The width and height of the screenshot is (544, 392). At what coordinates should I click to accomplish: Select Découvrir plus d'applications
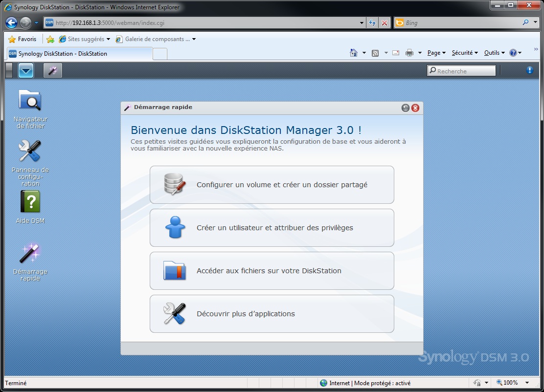[272, 314]
